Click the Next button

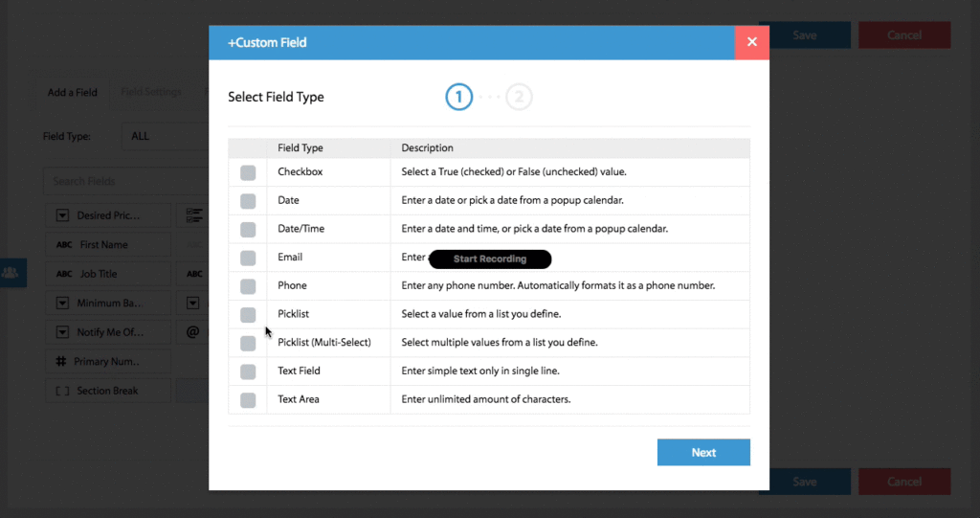point(703,452)
